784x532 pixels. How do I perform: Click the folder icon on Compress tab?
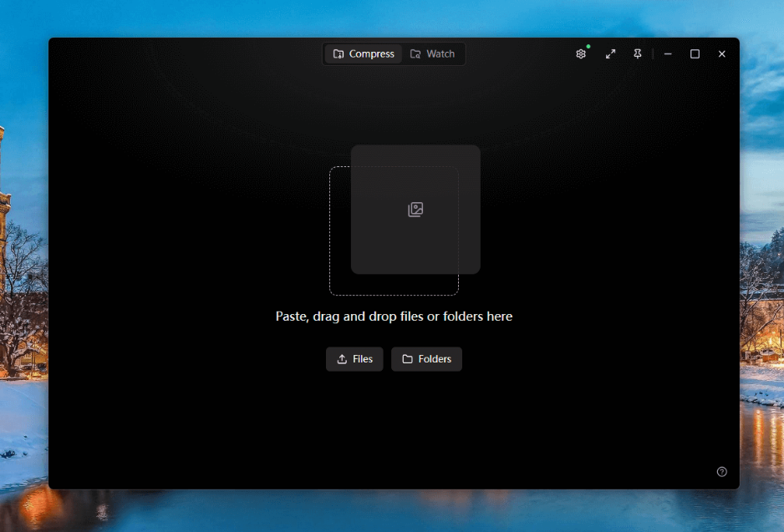point(339,54)
